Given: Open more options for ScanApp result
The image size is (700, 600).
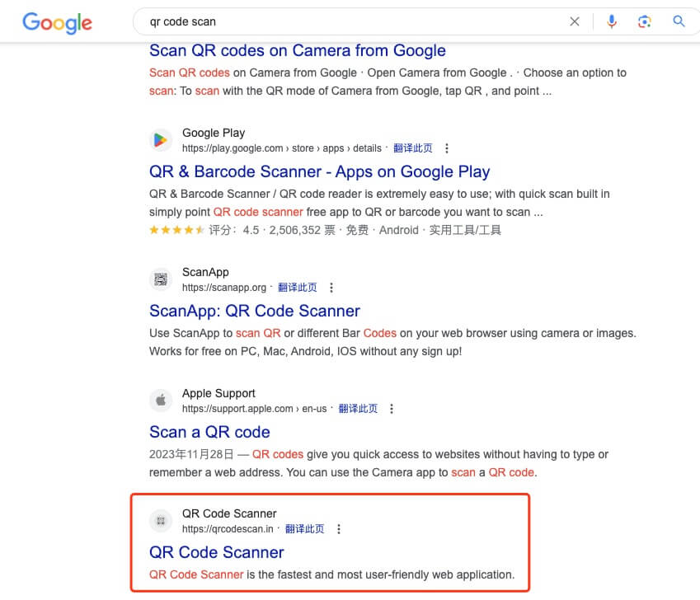Looking at the screenshot, I should pos(331,288).
